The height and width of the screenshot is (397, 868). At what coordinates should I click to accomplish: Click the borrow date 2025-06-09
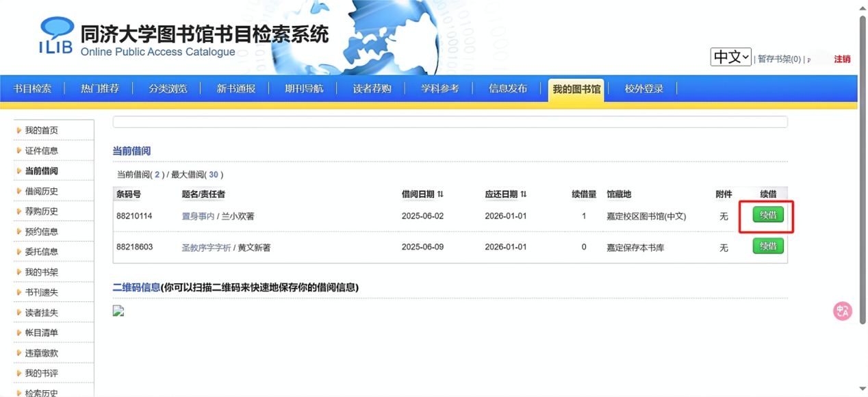coord(422,247)
